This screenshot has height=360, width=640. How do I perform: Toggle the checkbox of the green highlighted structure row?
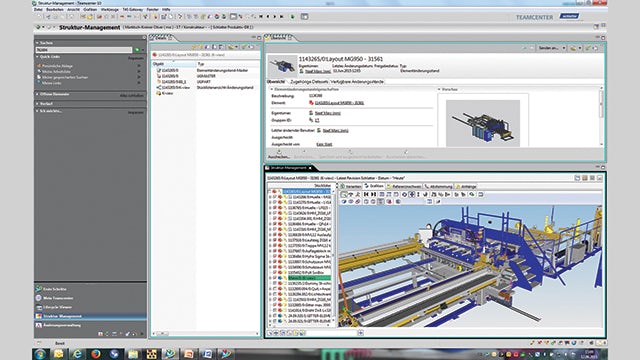[x=274, y=278]
